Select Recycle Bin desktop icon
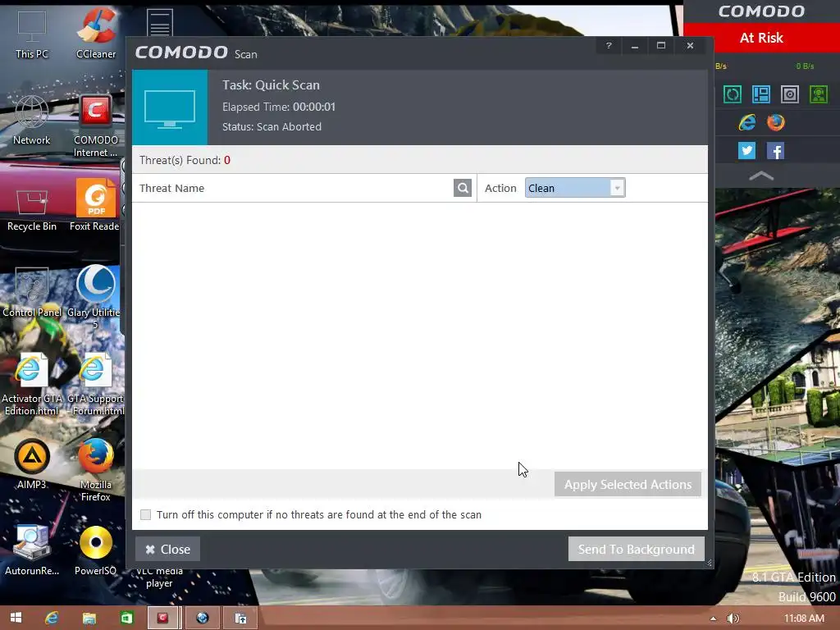Screen dimensions: 840x630 tap(32, 211)
